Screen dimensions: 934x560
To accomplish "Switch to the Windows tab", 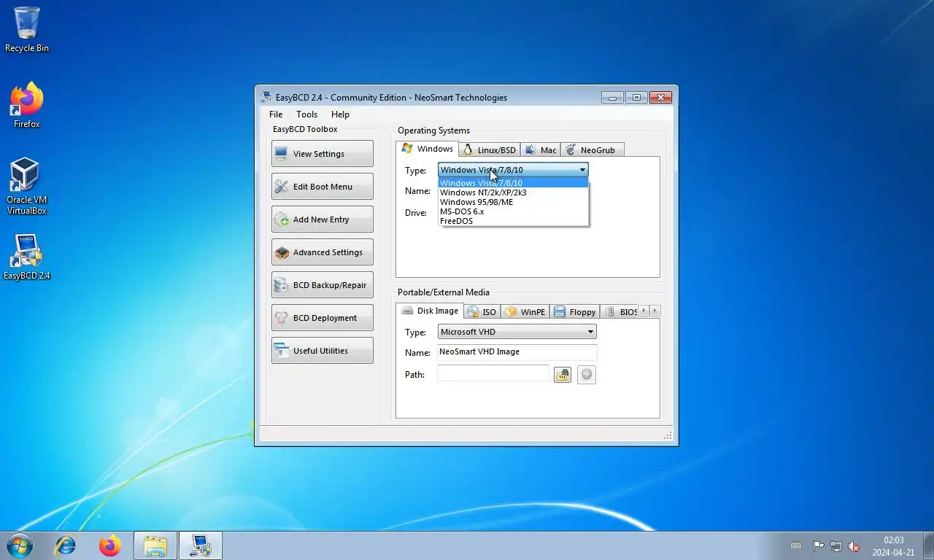I will [x=428, y=149].
